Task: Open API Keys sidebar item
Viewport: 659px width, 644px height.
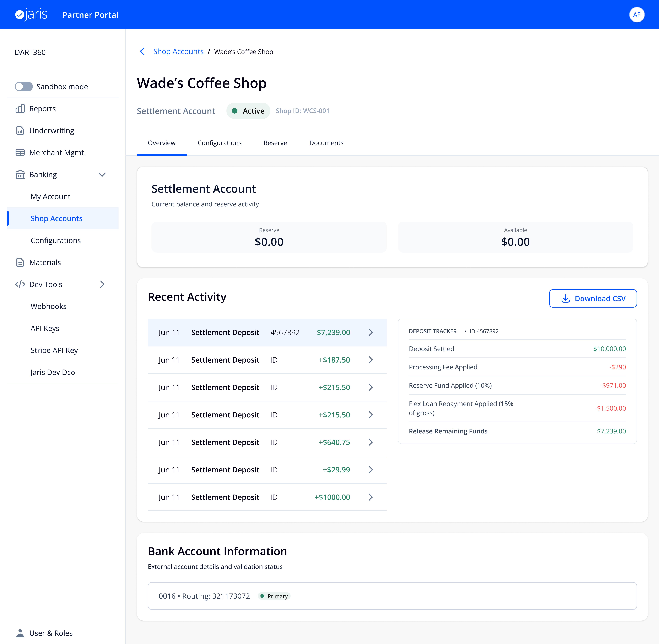Action: pyautogui.click(x=63, y=328)
